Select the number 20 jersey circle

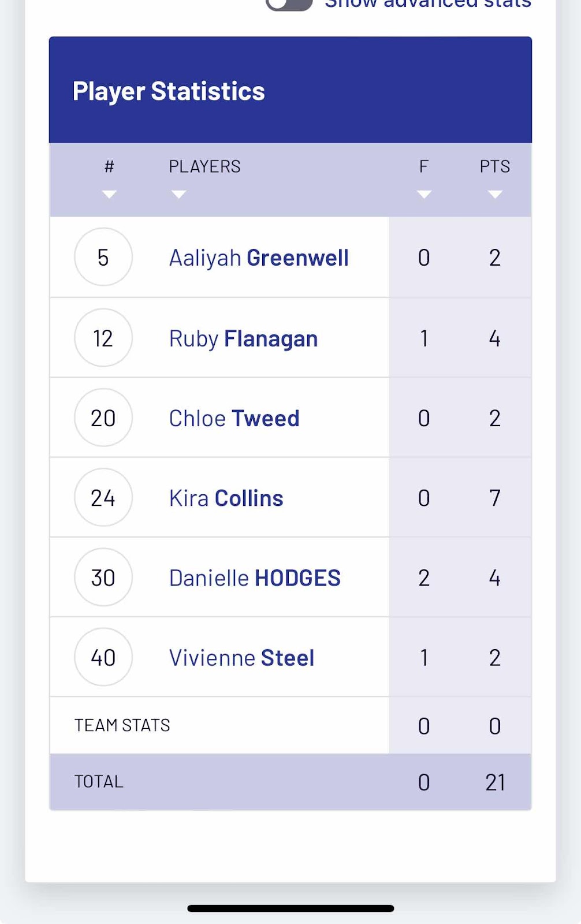103,418
